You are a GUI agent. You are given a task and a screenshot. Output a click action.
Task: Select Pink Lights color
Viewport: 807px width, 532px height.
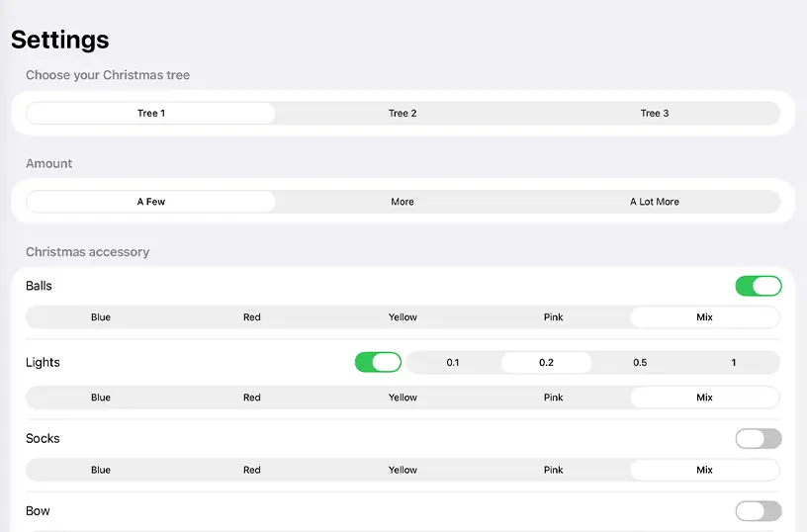pos(553,398)
